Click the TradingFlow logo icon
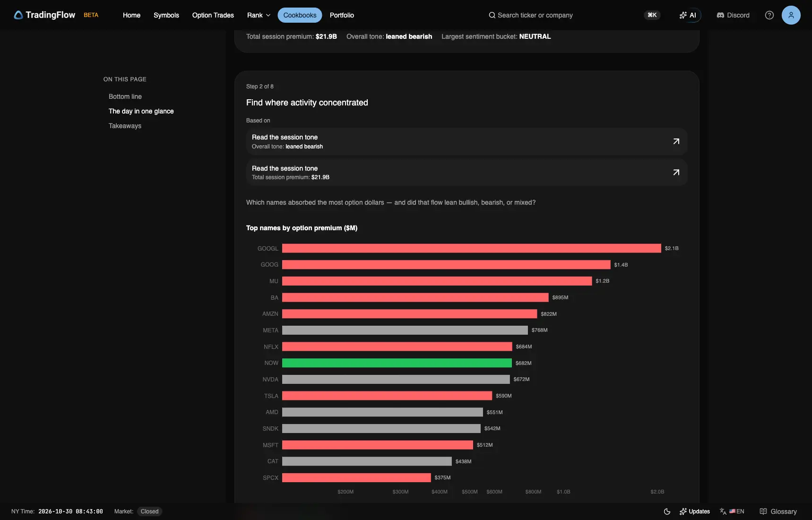 [x=18, y=15]
